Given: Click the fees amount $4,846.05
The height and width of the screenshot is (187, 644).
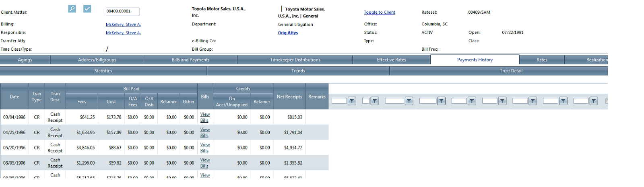Looking at the screenshot, I should (x=86, y=148).
